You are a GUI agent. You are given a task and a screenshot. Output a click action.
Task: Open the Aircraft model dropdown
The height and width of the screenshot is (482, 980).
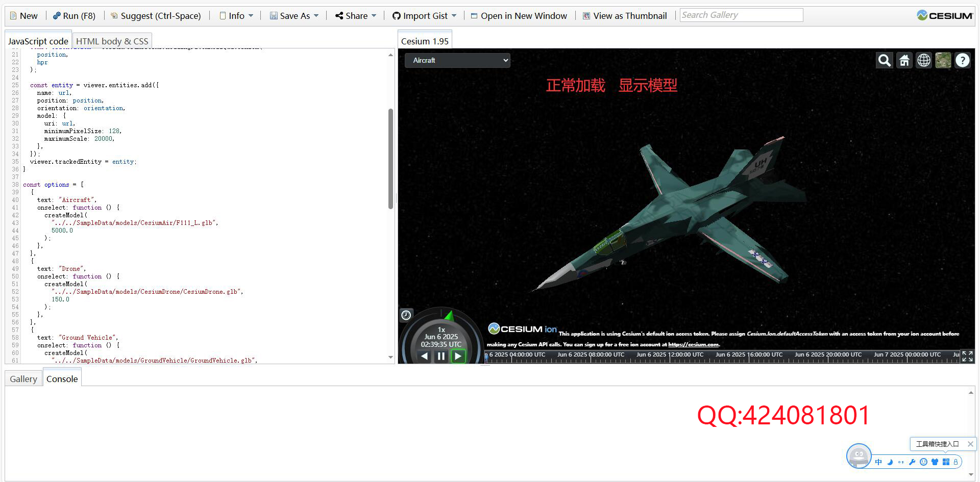click(x=457, y=60)
